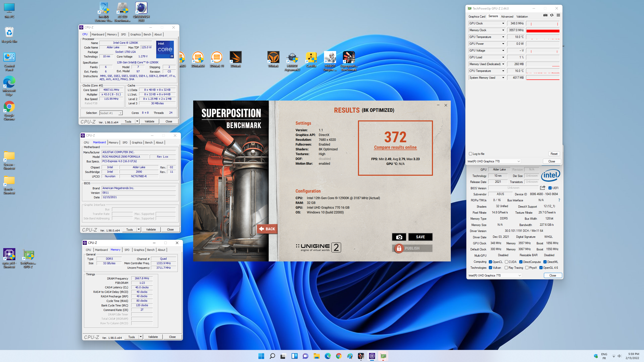The image size is (644, 362).
Task: Click the Memory Clock red sensor graph
Action: pos(543,30)
